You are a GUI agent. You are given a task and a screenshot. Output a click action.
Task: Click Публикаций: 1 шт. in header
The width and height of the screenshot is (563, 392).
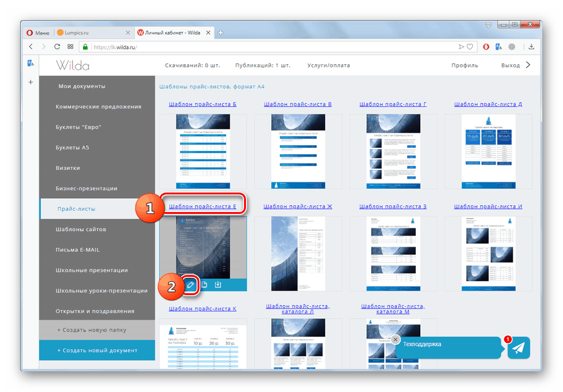(x=263, y=65)
